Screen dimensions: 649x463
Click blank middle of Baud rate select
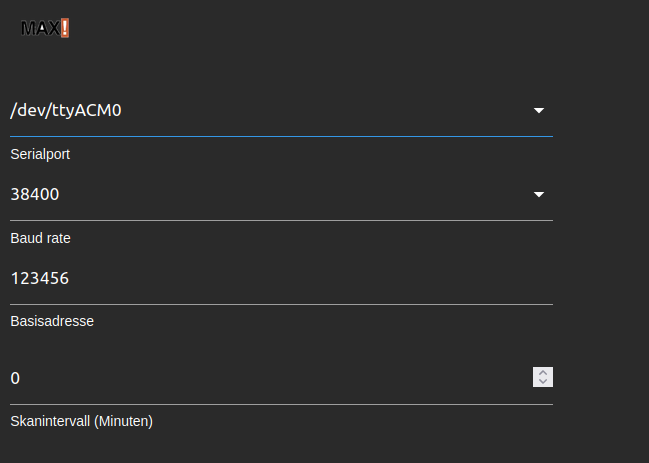pos(296,194)
